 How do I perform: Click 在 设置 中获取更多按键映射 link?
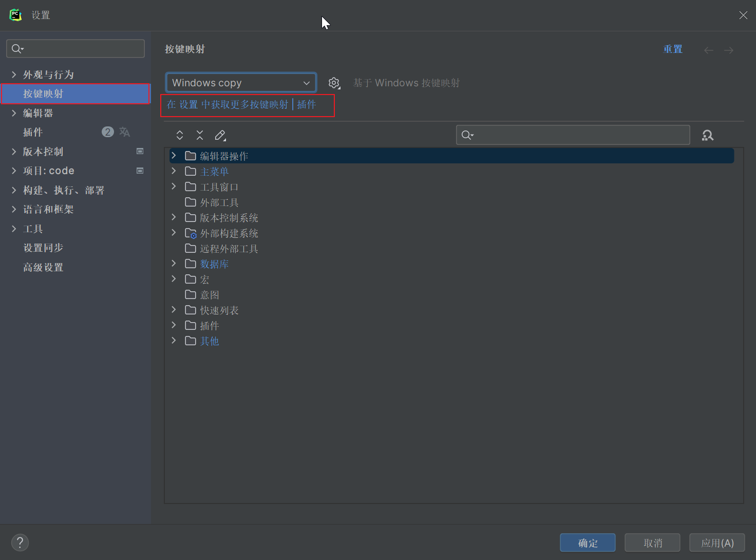(228, 105)
